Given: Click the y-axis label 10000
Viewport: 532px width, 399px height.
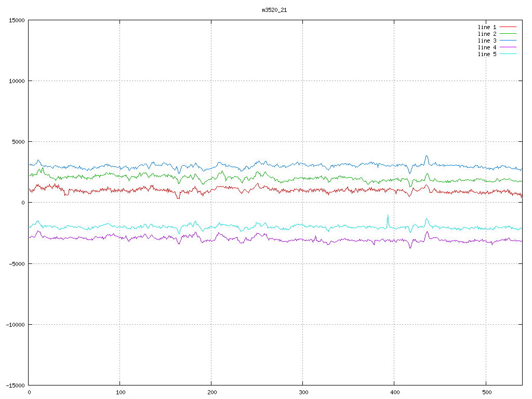Looking at the screenshot, I should coord(17,81).
